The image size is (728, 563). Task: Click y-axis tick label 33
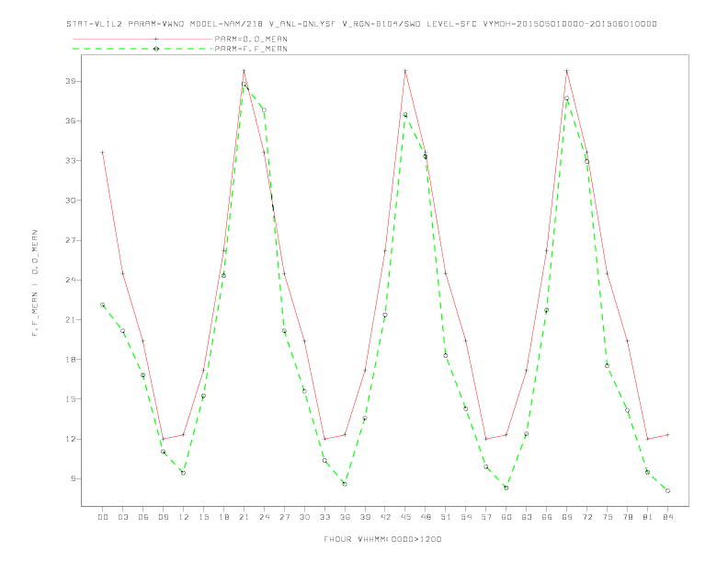pyautogui.click(x=70, y=160)
